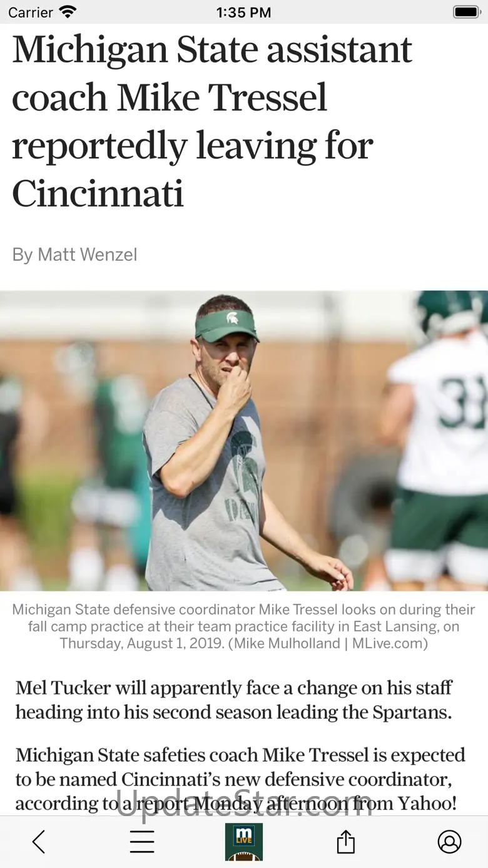
Task: Tap the 1:35 PM clock
Action: (x=243, y=12)
